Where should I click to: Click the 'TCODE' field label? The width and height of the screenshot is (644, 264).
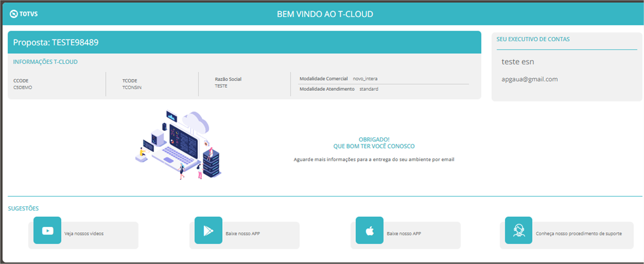[130, 81]
